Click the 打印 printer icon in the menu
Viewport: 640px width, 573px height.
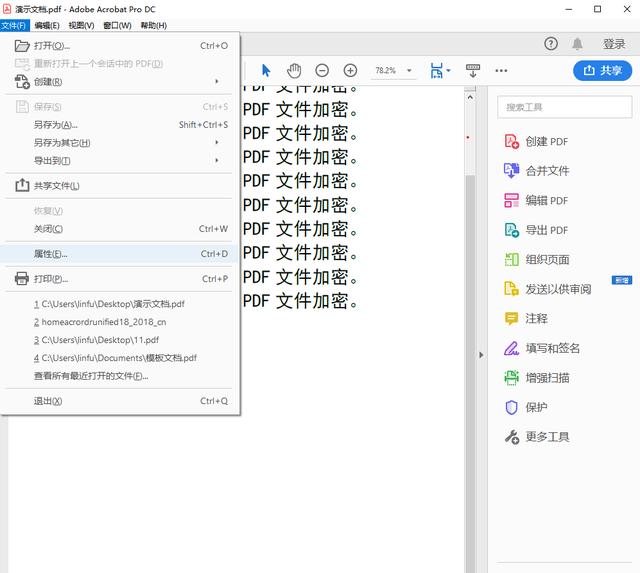click(22, 279)
